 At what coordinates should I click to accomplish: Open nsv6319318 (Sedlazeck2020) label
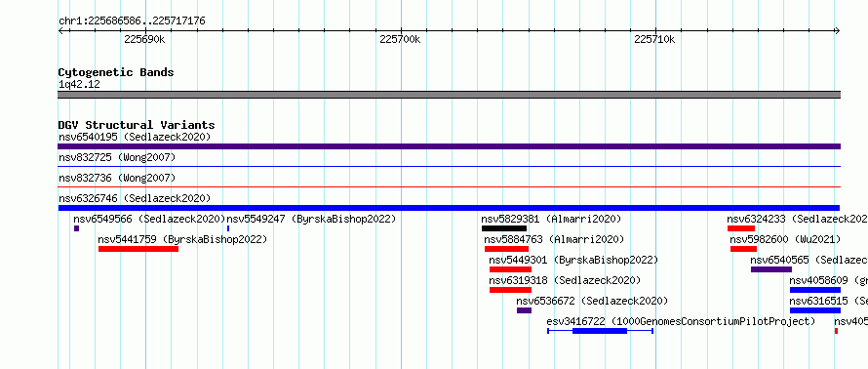(x=565, y=280)
